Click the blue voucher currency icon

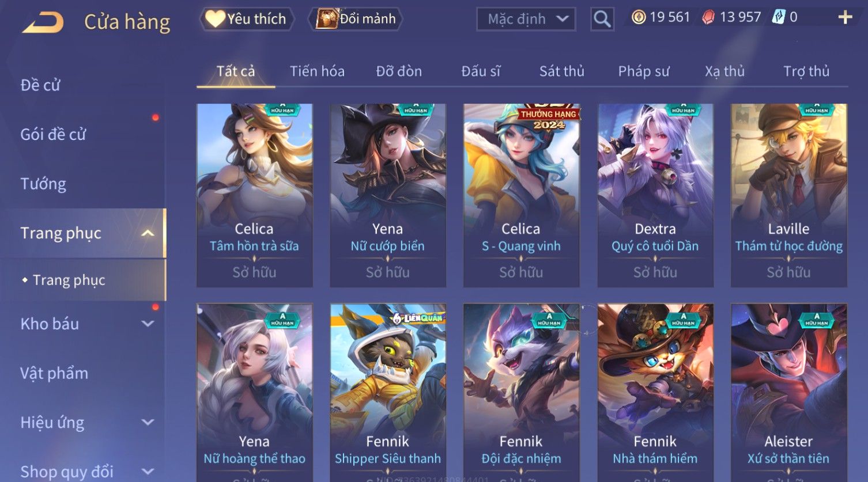pyautogui.click(x=779, y=17)
